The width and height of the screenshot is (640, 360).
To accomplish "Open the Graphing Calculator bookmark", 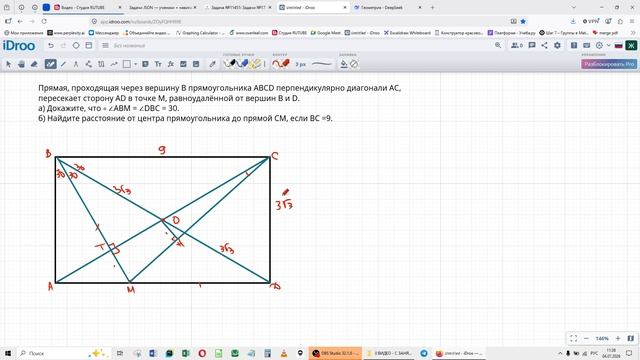I will [x=200, y=33].
